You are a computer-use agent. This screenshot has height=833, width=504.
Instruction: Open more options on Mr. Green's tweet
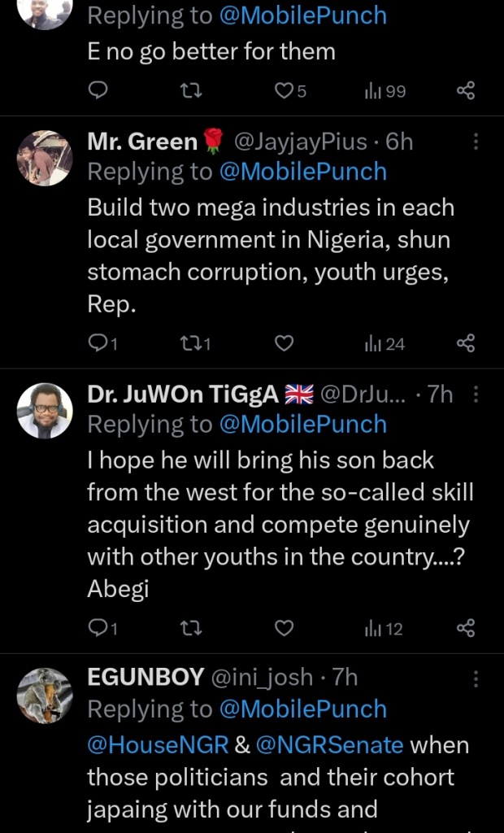coord(476,142)
